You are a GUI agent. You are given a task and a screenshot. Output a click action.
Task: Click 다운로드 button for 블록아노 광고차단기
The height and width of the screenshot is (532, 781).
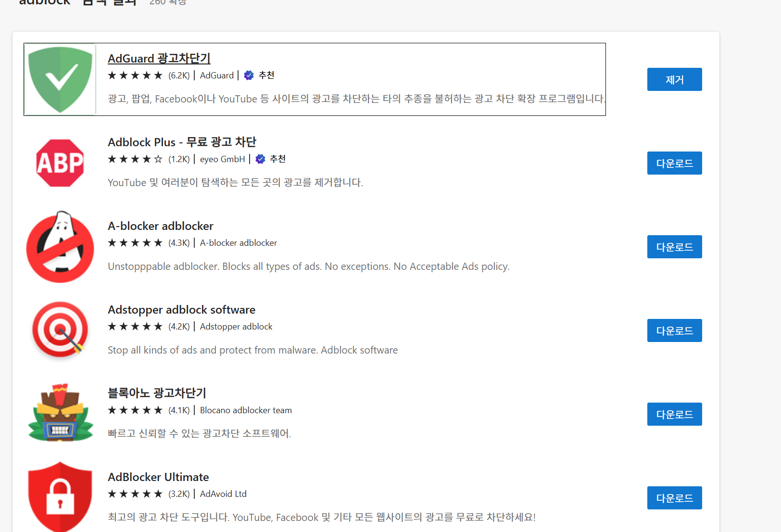[675, 414]
